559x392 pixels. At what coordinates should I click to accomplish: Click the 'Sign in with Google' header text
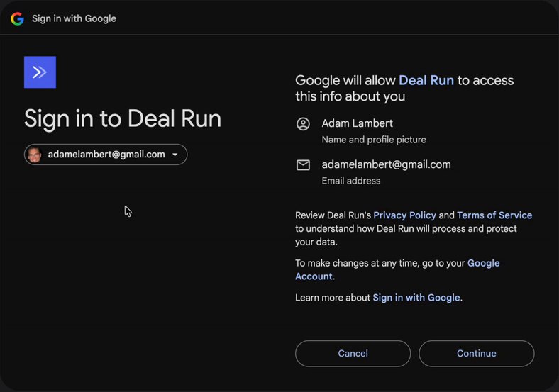(x=74, y=18)
